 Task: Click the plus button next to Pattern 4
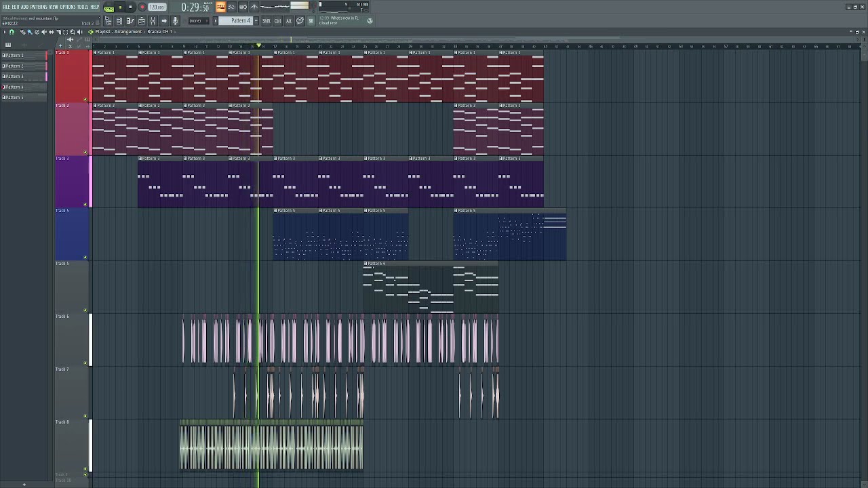256,21
